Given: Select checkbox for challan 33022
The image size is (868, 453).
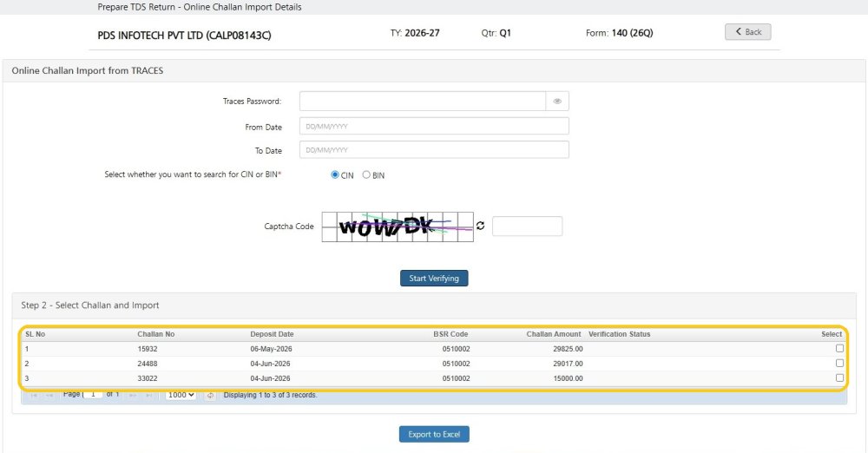Looking at the screenshot, I should click(x=839, y=377).
